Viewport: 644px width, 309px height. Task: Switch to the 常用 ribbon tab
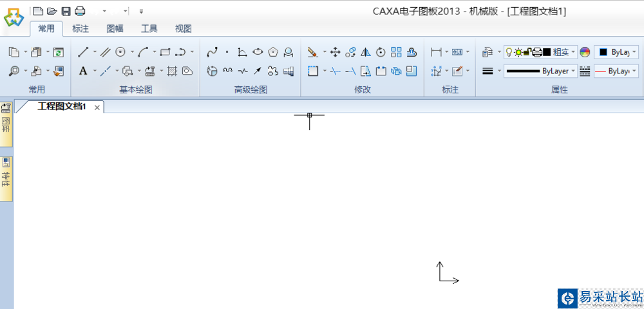(x=46, y=29)
